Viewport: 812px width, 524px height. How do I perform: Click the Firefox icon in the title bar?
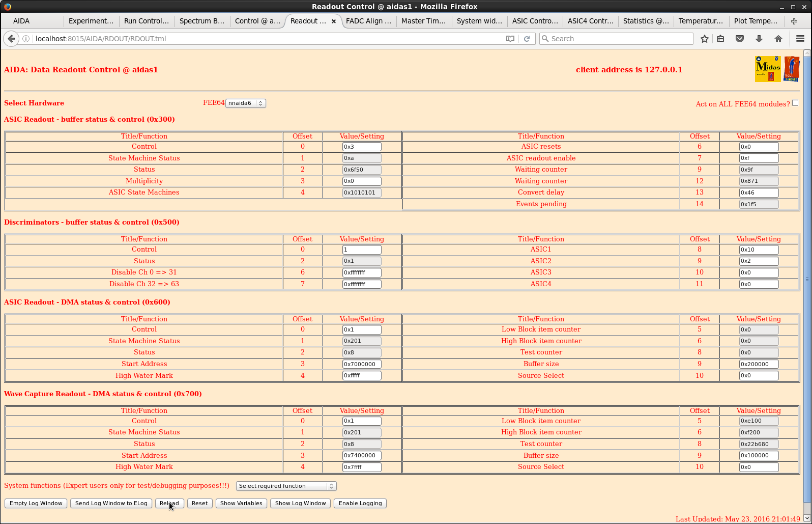pyautogui.click(x=7, y=7)
